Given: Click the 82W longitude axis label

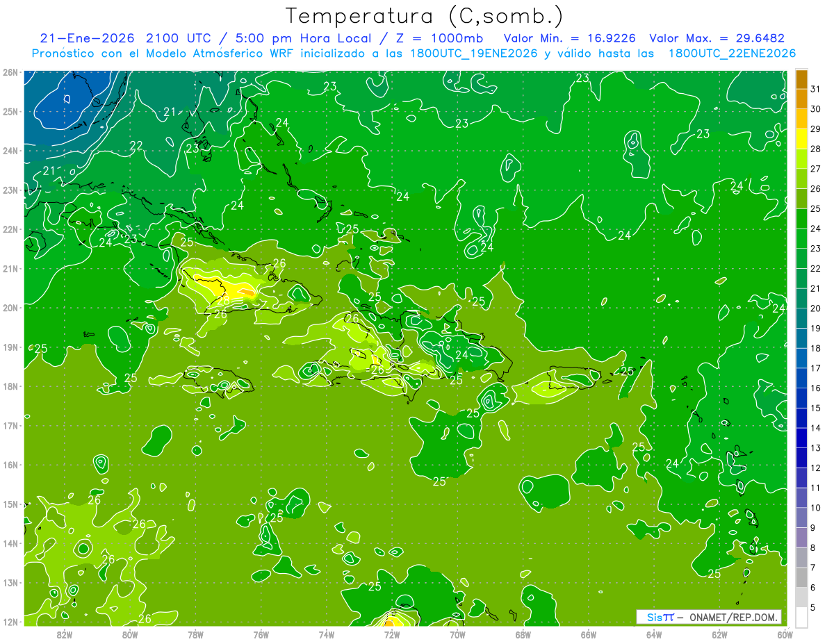Looking at the screenshot, I should 65,634.
